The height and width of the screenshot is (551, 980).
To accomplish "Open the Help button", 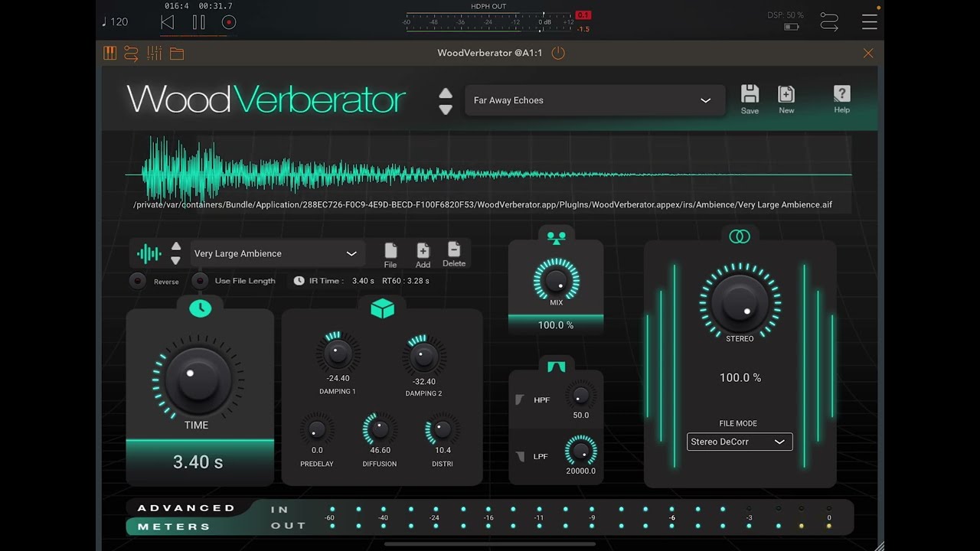I will [841, 99].
